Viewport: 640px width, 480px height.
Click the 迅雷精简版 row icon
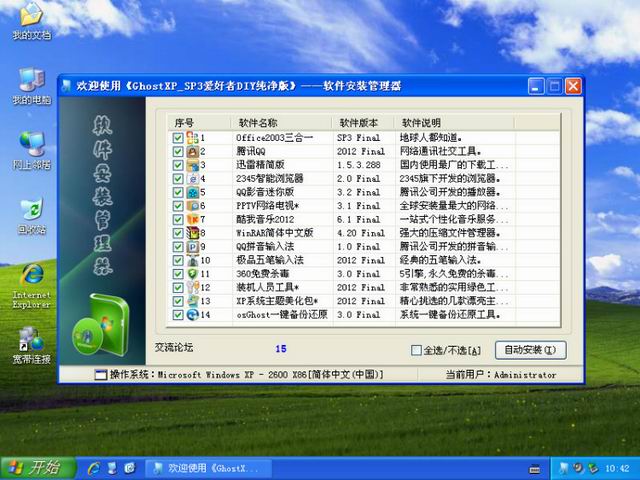point(192,165)
